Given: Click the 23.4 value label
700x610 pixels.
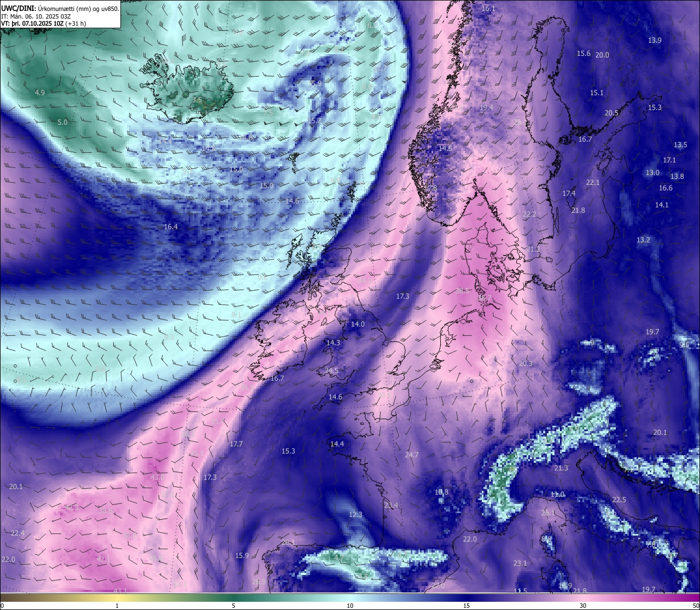Looking at the screenshot, I should (391, 505).
